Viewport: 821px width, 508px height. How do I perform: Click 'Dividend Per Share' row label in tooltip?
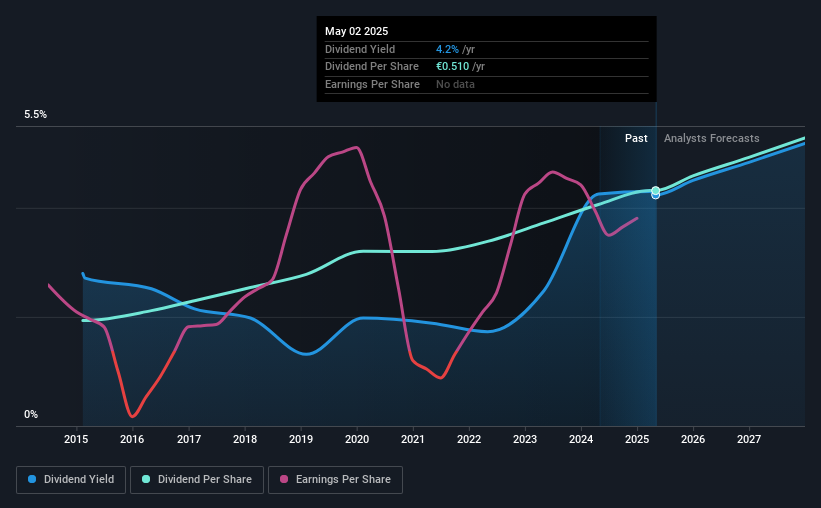(372, 67)
